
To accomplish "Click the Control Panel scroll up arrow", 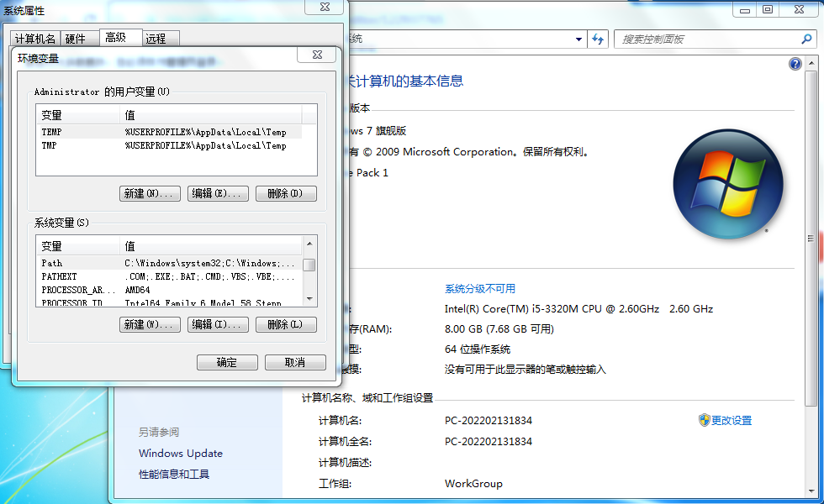I will pyautogui.click(x=811, y=64).
